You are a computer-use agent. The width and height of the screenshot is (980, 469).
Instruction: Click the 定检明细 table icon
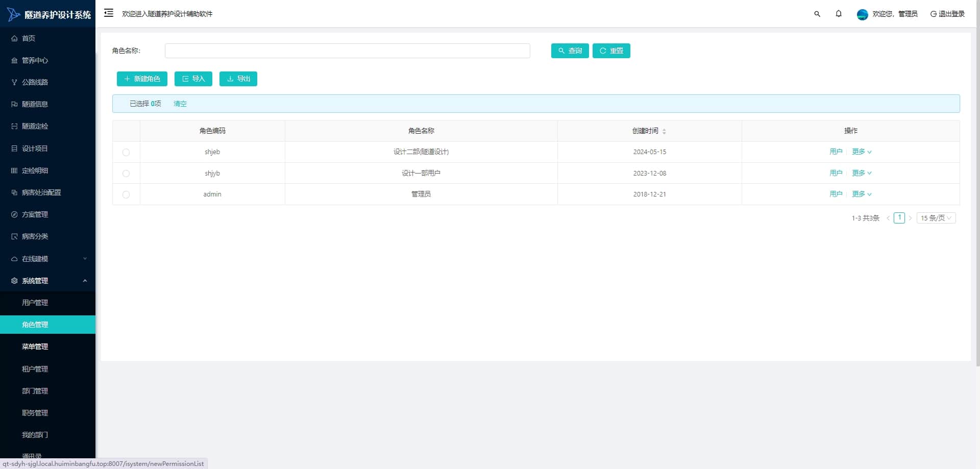tap(14, 170)
